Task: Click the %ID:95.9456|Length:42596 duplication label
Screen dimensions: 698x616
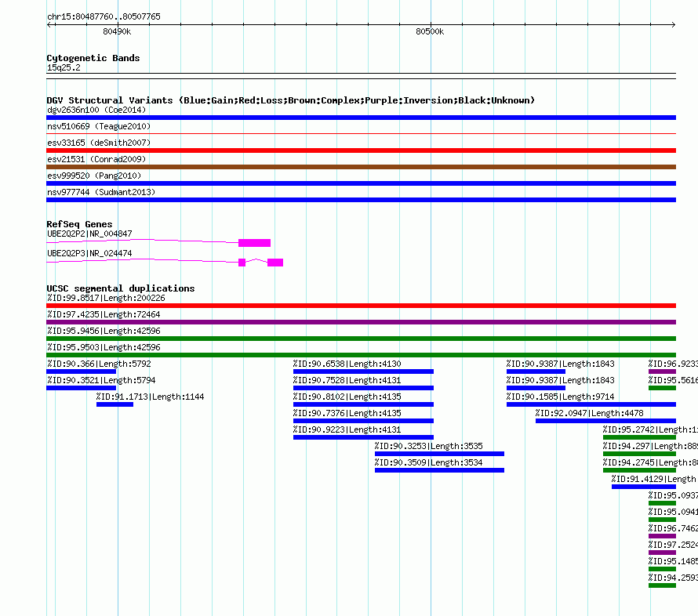Action: point(104,331)
